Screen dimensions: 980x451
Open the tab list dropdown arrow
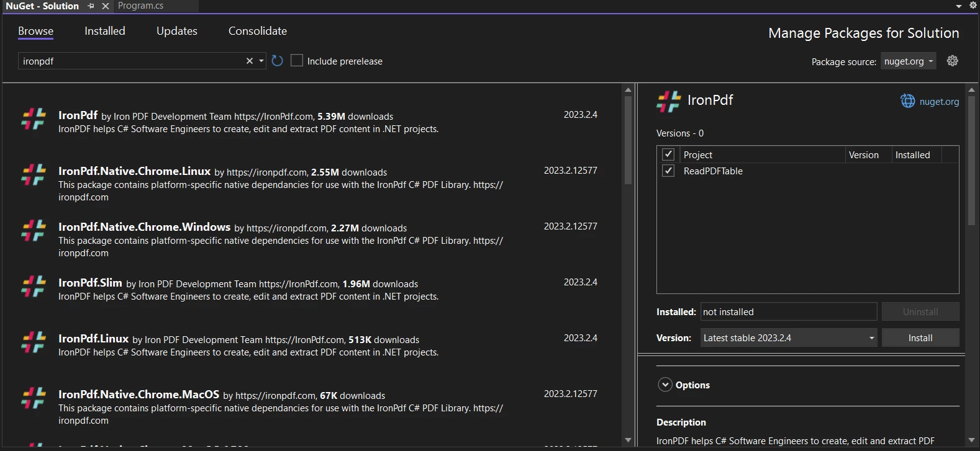959,6
